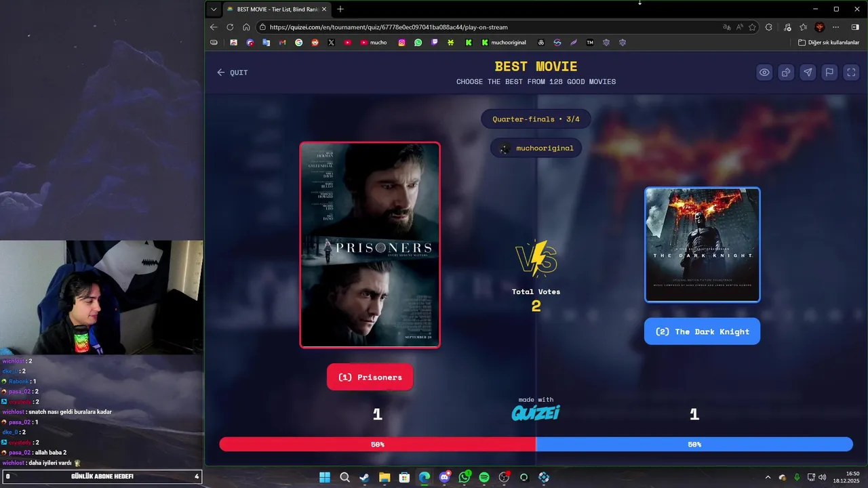The height and width of the screenshot is (488, 868).
Task: Open the favorites list icon in toolbar
Action: tap(804, 27)
